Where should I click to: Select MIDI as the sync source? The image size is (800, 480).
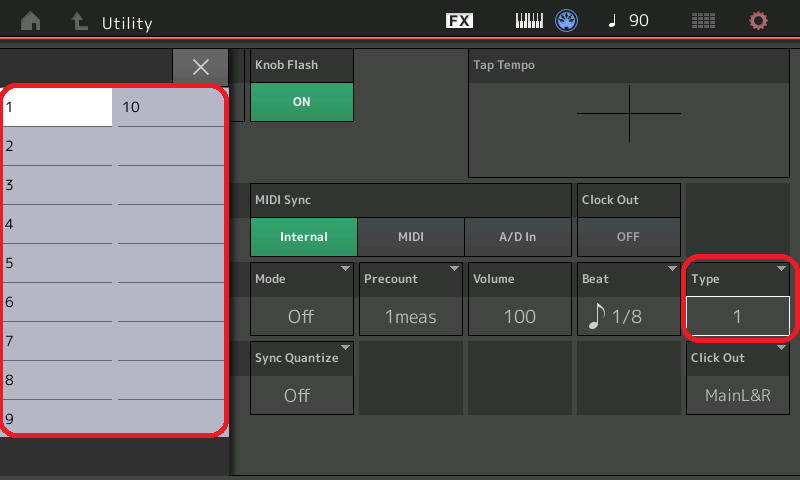(x=411, y=237)
